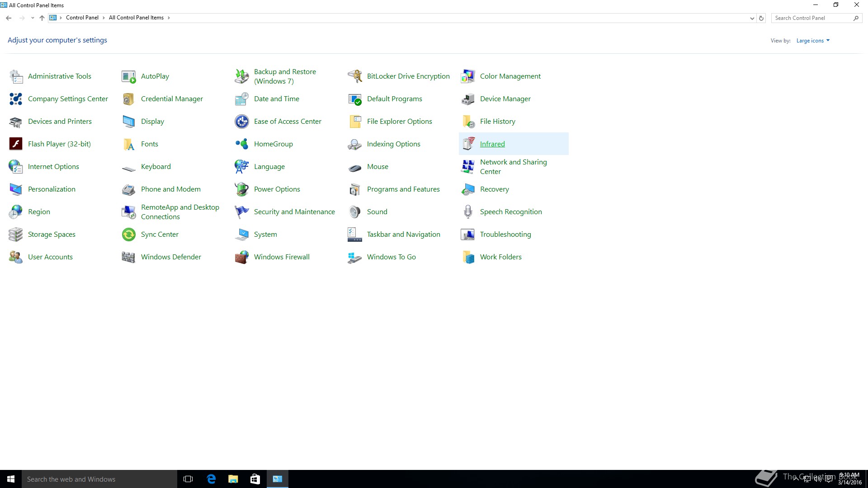This screenshot has height=488, width=868.
Task: Click Indexing Options magnifier icon
Action: click(355, 144)
